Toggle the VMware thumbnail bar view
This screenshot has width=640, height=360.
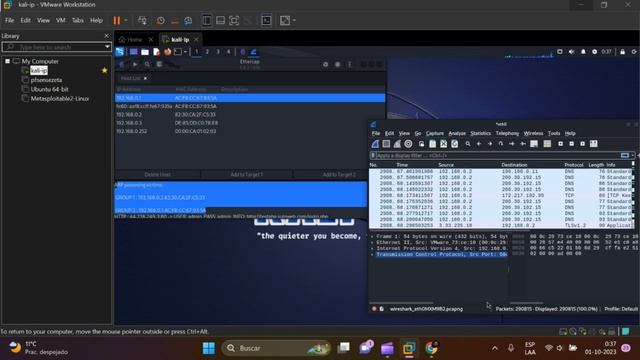click(x=220, y=20)
